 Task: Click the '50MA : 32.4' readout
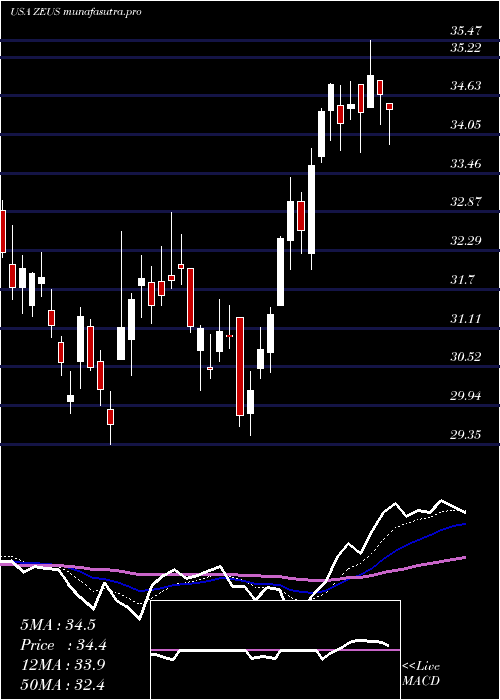[x=63, y=685]
